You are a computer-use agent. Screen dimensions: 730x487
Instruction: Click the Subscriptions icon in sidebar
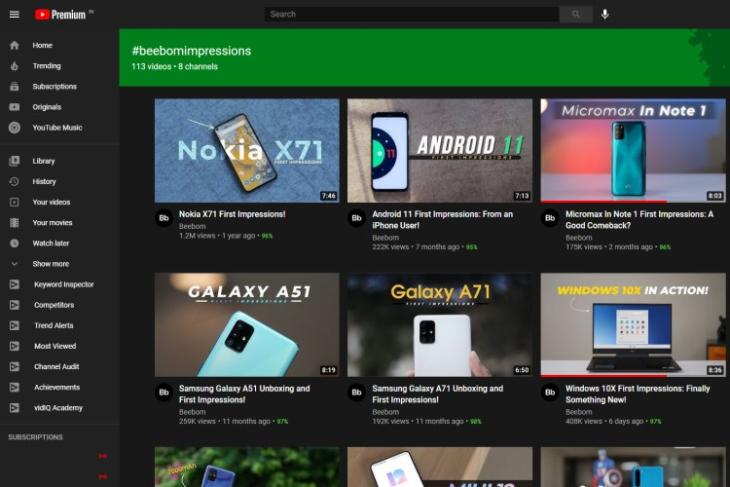14,86
